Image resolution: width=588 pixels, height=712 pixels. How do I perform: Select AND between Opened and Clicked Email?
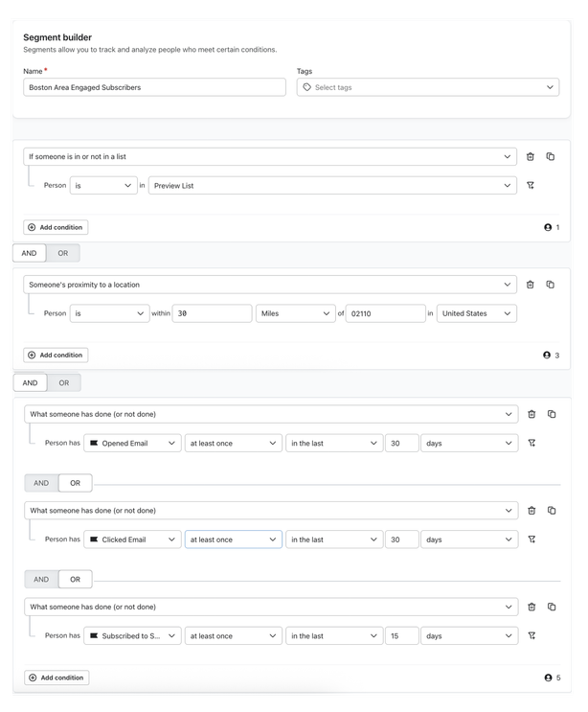pyautogui.click(x=41, y=483)
